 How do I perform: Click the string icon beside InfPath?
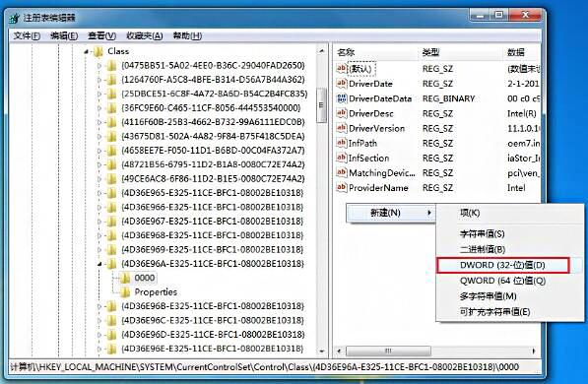[x=341, y=143]
